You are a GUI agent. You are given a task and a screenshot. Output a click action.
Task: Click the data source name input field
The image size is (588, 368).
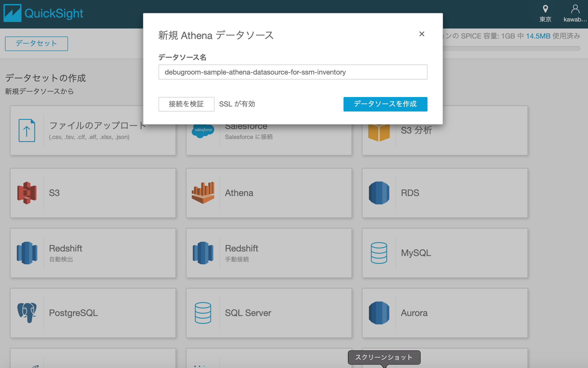point(293,72)
